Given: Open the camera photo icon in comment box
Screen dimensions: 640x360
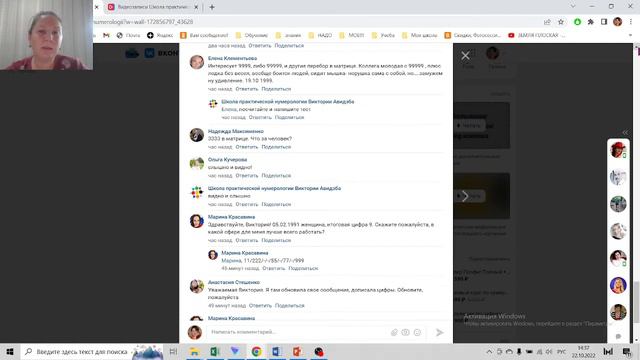Looking at the screenshot, I should point(405,332).
